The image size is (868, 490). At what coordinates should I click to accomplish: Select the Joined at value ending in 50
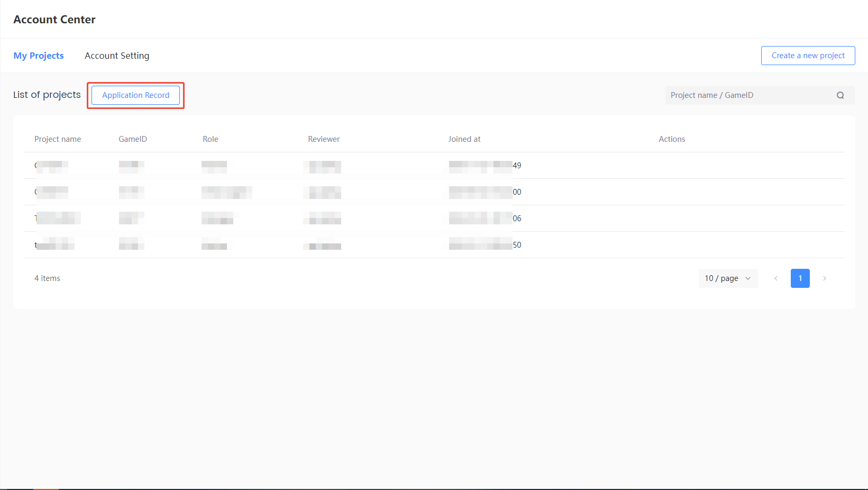(x=485, y=245)
